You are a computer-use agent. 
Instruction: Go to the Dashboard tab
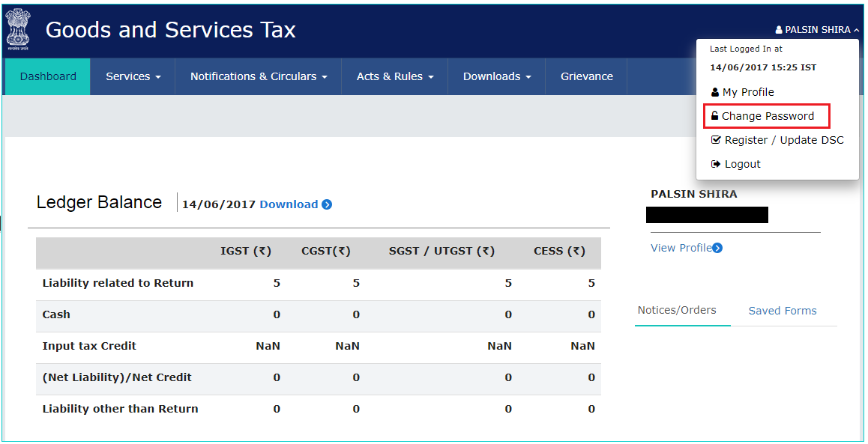(48, 76)
